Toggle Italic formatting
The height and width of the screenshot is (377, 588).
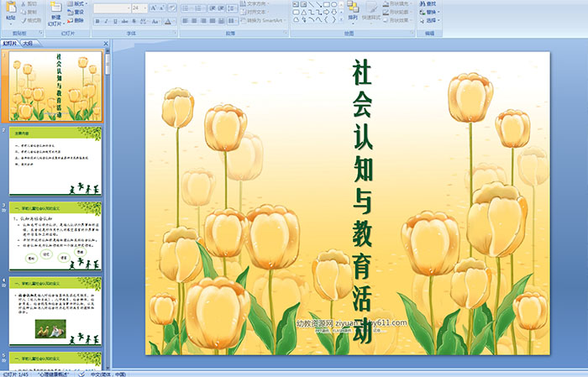[106, 21]
